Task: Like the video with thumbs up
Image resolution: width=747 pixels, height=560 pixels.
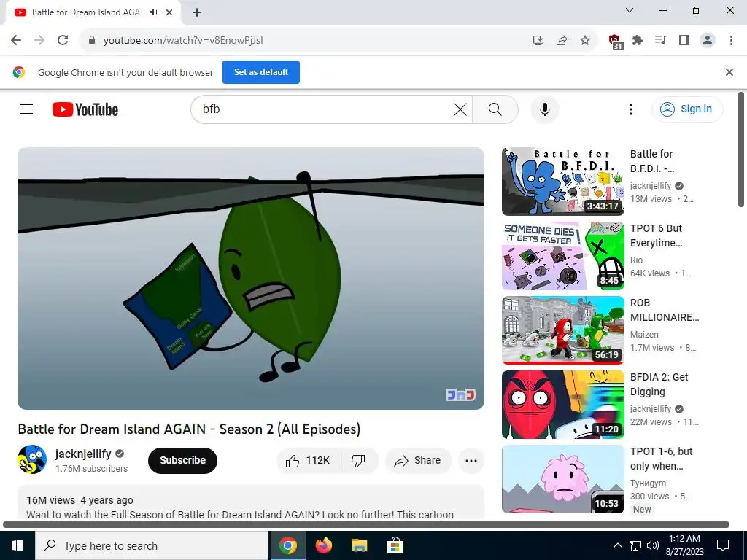Action: pos(309,461)
